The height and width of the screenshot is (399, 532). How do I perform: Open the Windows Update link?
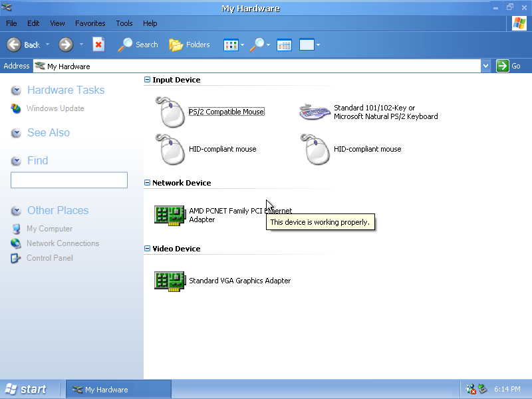[55, 108]
